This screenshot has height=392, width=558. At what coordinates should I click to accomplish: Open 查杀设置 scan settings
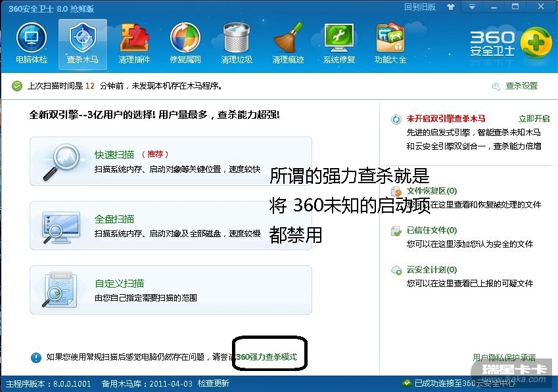tap(521, 86)
